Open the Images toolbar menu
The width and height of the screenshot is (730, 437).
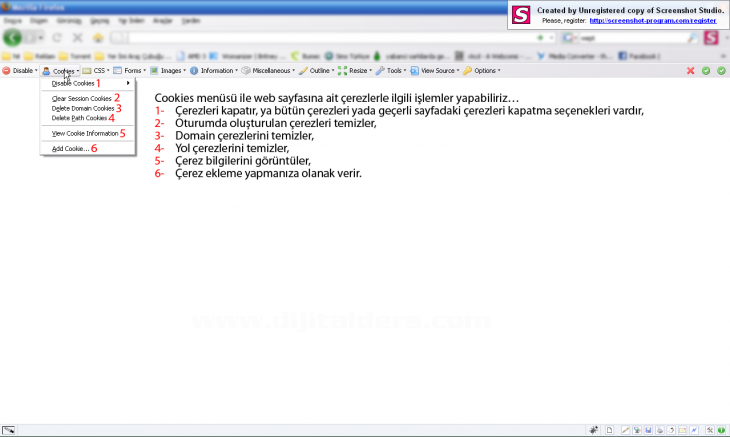[x=172, y=71]
